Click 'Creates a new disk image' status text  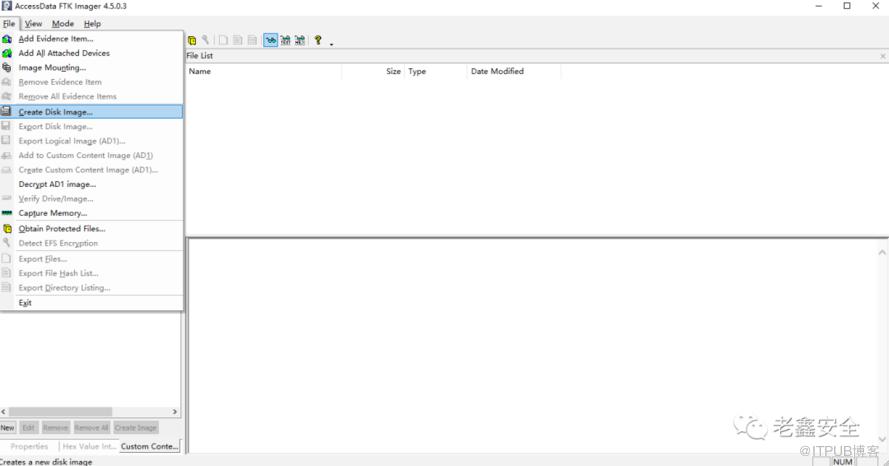[x=46, y=461]
